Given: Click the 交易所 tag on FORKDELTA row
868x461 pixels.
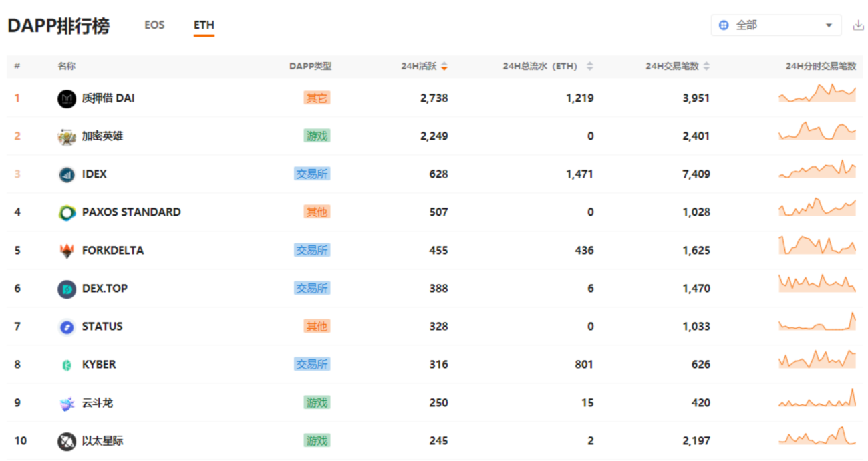Looking at the screenshot, I should point(312,251).
